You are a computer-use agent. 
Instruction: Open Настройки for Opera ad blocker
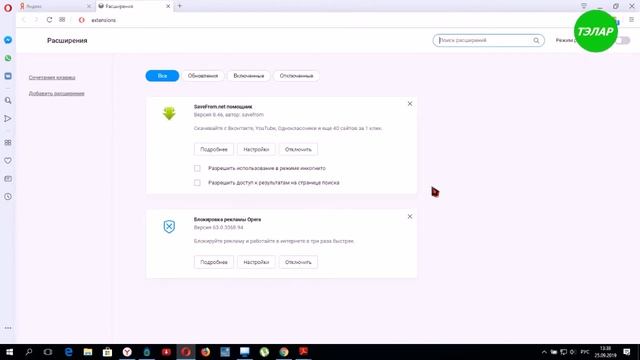point(256,262)
